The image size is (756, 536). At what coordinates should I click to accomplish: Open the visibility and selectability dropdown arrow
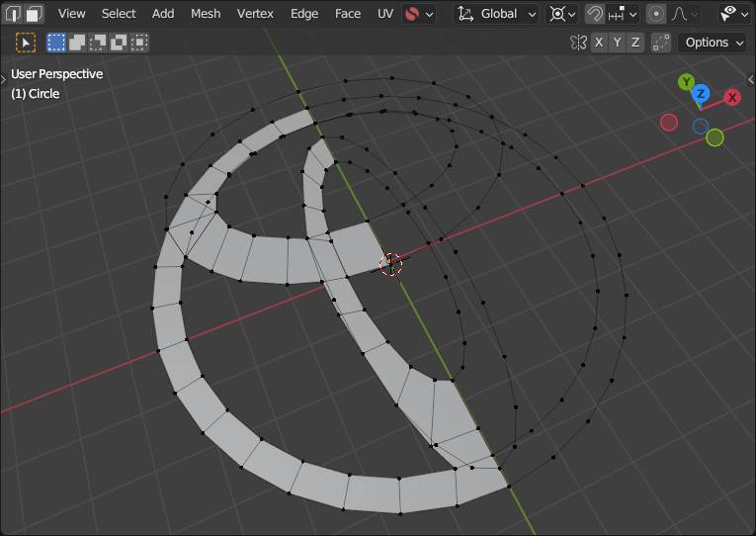click(745, 15)
